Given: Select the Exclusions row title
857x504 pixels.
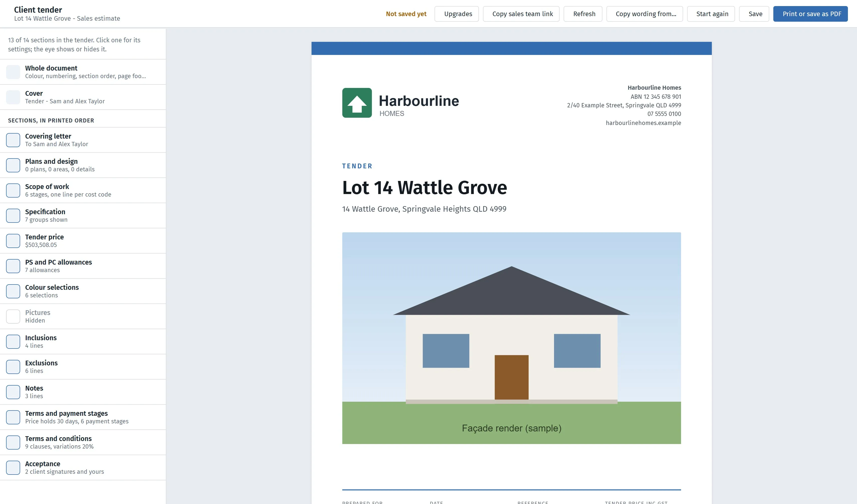Looking at the screenshot, I should [42, 363].
